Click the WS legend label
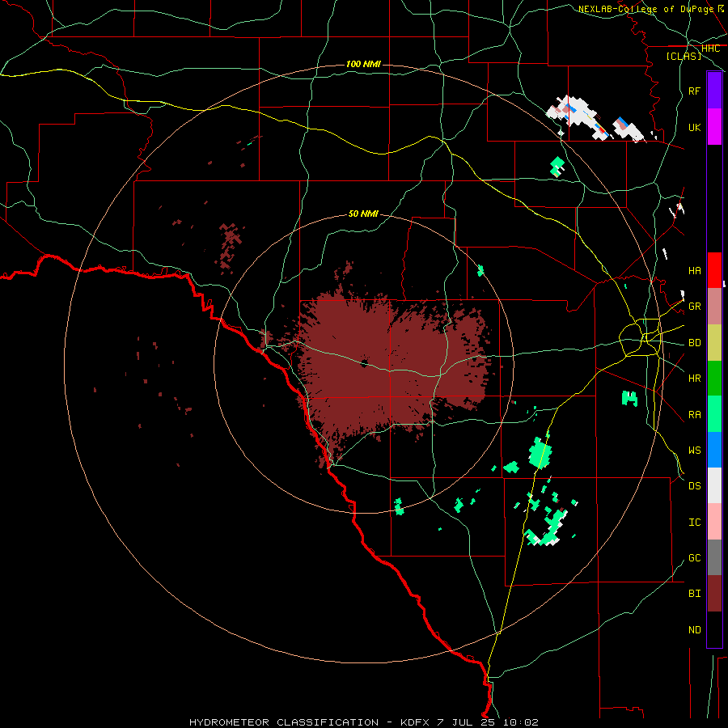 click(695, 451)
